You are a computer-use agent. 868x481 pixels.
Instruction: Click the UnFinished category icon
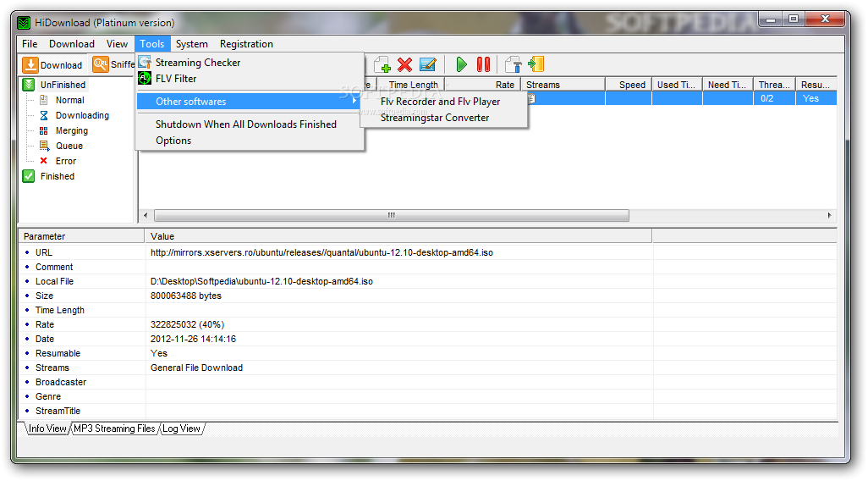(29, 85)
